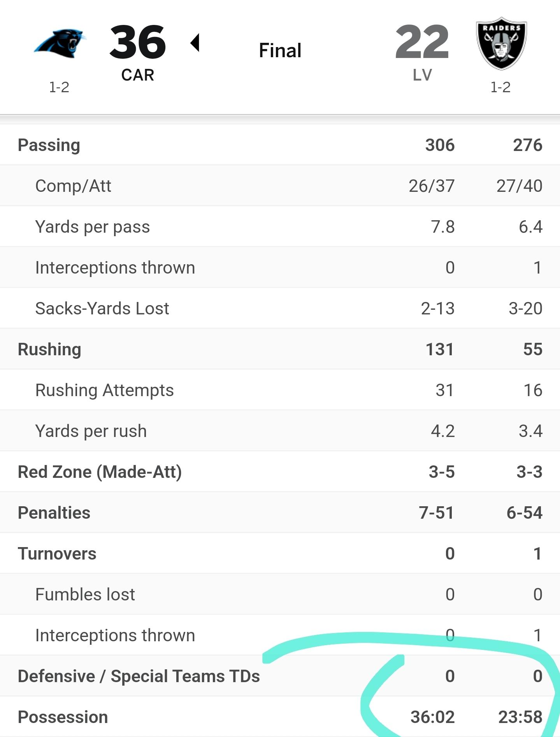Tap the Defensive / Special Teams TDs row
This screenshot has width=560, height=737.
coord(280,676)
